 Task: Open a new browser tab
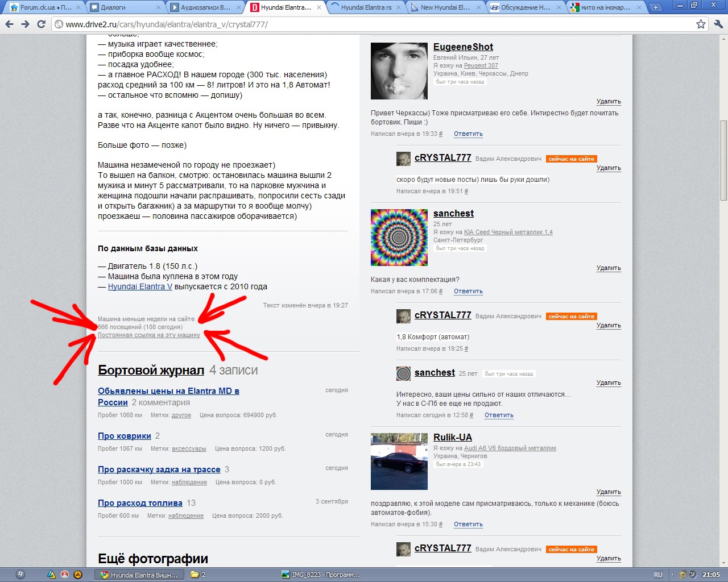656,7
